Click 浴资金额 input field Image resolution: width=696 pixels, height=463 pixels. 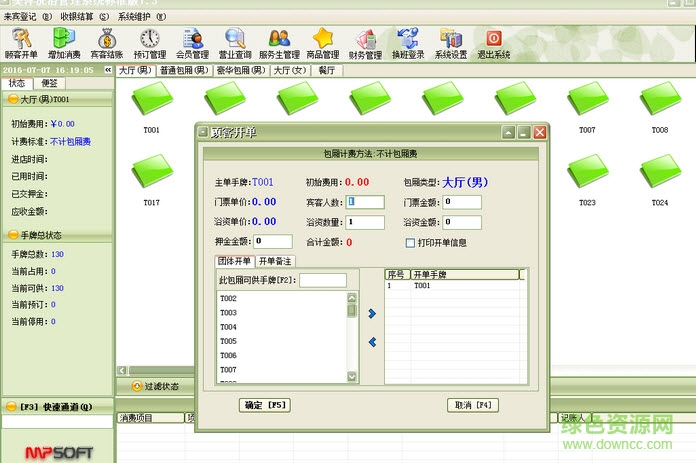click(x=462, y=222)
